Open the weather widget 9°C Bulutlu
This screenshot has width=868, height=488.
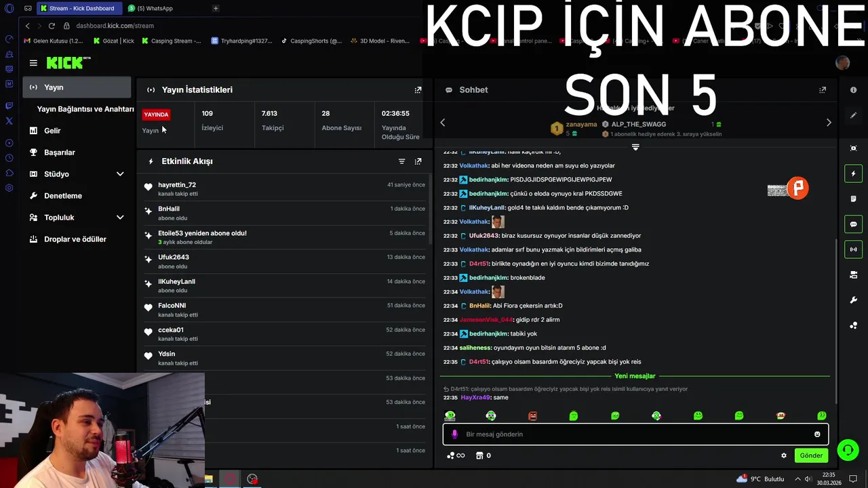(x=760, y=479)
